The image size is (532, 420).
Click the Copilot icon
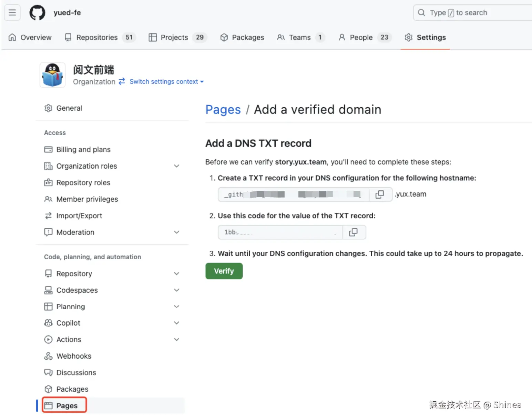tap(48, 323)
